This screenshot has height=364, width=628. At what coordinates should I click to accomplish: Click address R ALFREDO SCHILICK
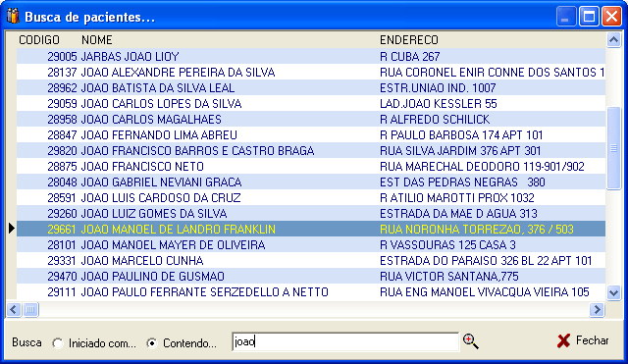tap(435, 120)
